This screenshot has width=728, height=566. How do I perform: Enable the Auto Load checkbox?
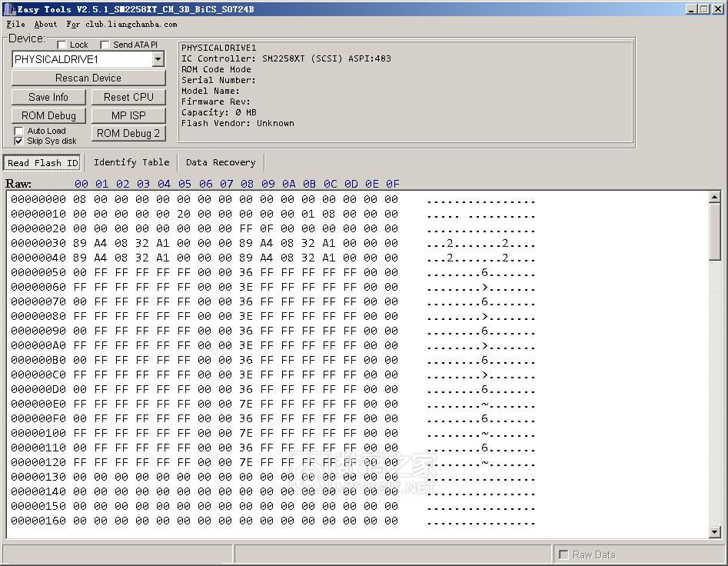pos(19,132)
